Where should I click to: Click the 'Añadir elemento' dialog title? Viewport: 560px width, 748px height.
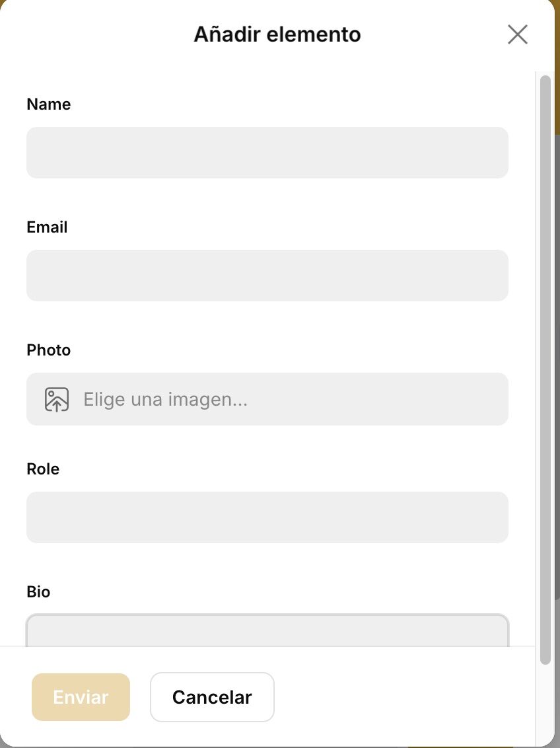tap(277, 34)
